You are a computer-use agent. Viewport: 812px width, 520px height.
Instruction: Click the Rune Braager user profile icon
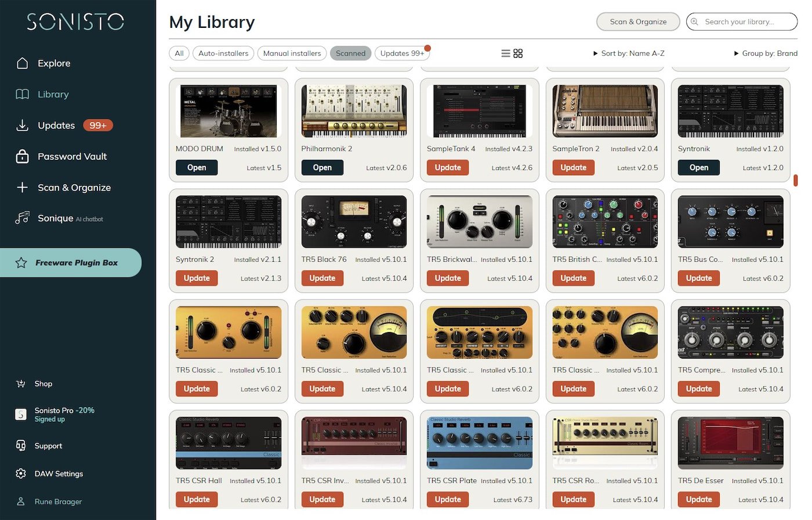(x=21, y=501)
